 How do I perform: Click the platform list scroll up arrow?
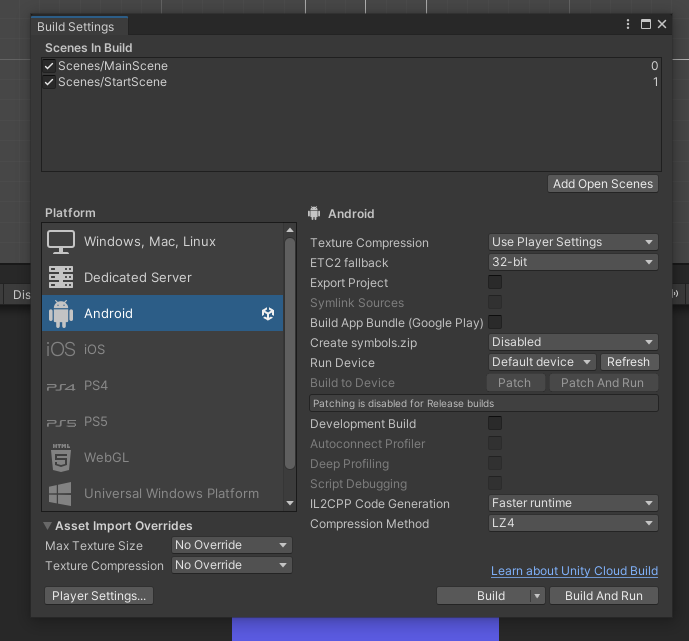[x=290, y=230]
